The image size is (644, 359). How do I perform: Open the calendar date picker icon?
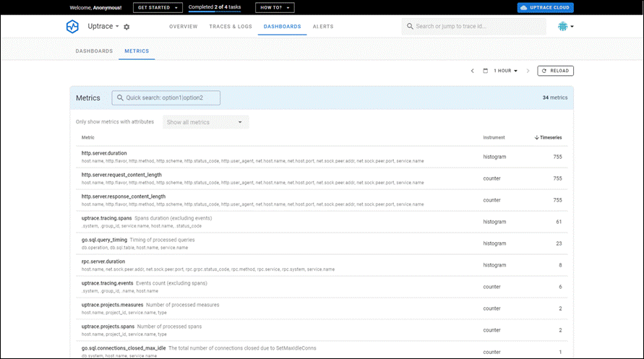point(485,71)
